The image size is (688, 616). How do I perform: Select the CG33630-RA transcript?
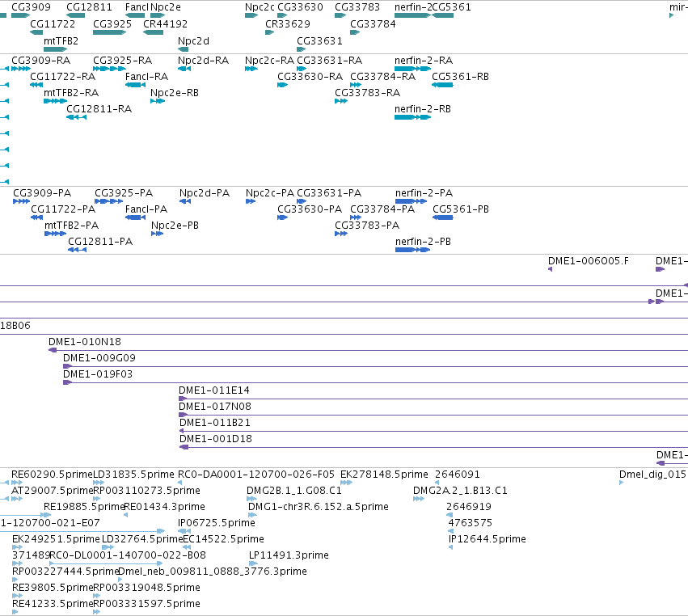[x=282, y=85]
